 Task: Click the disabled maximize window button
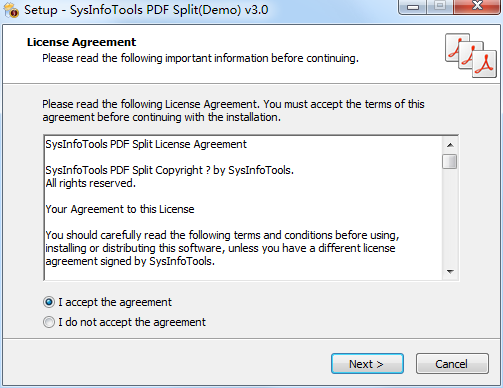(440, 7)
